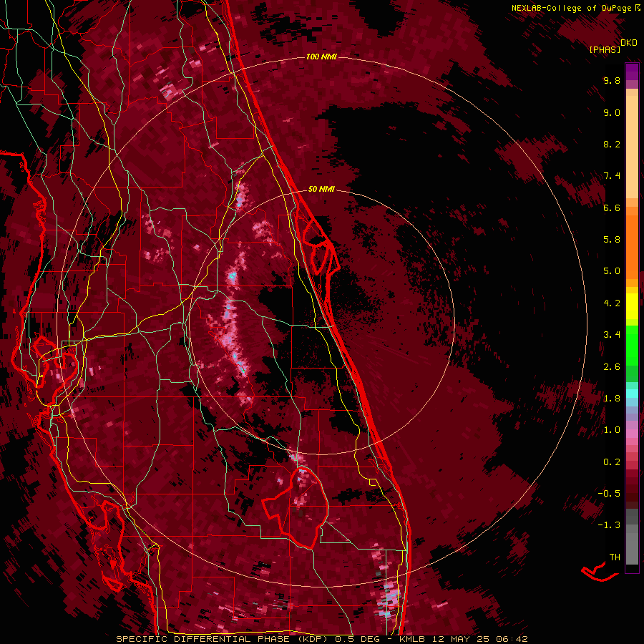Click the 9.8 scale value

[612, 80]
